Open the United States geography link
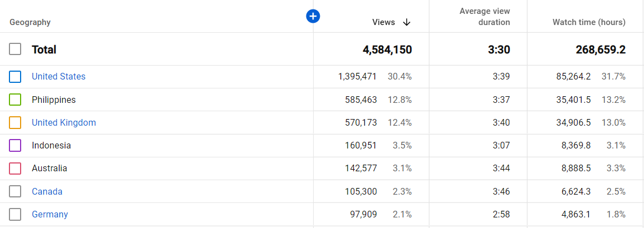 point(58,76)
